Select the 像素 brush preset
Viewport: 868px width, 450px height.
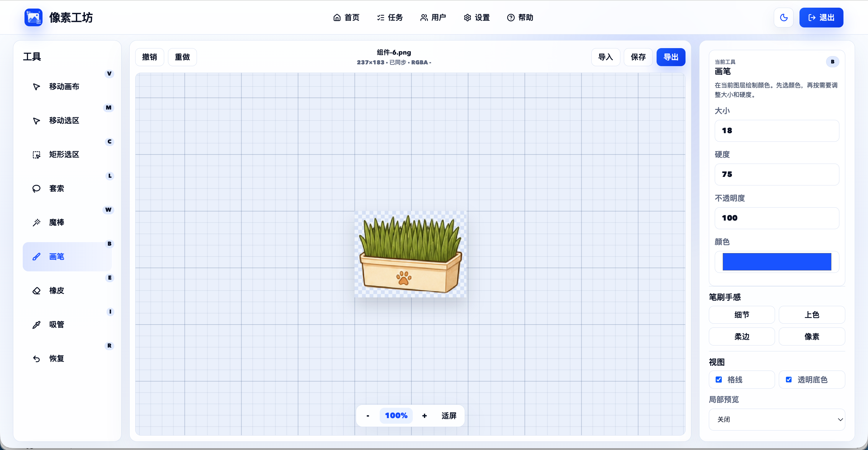pos(812,336)
